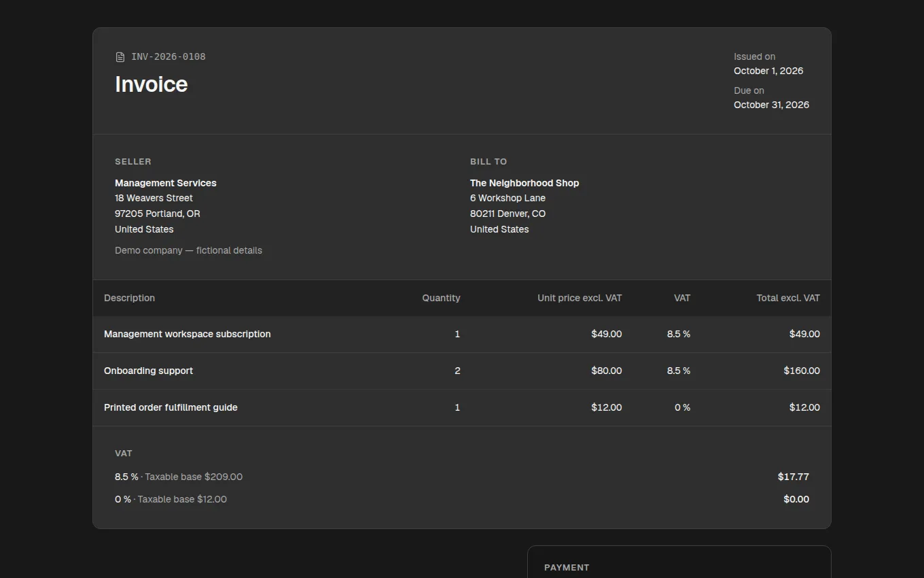
Task: Click the address 18 Weavers Street
Action: click(x=154, y=198)
